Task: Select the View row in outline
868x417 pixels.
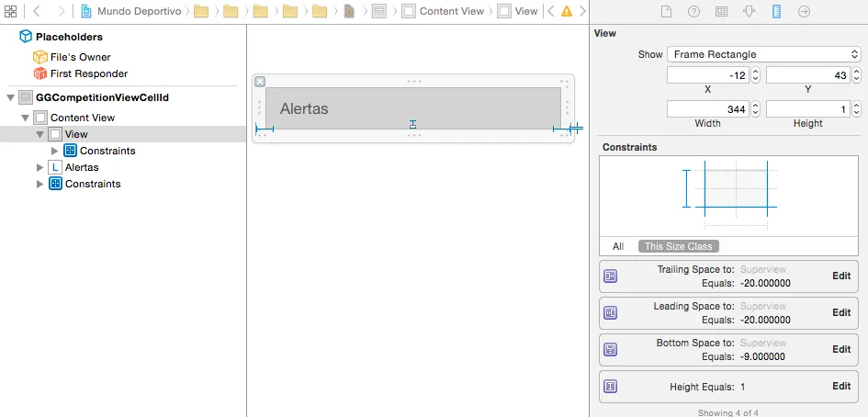Action: 123,134
